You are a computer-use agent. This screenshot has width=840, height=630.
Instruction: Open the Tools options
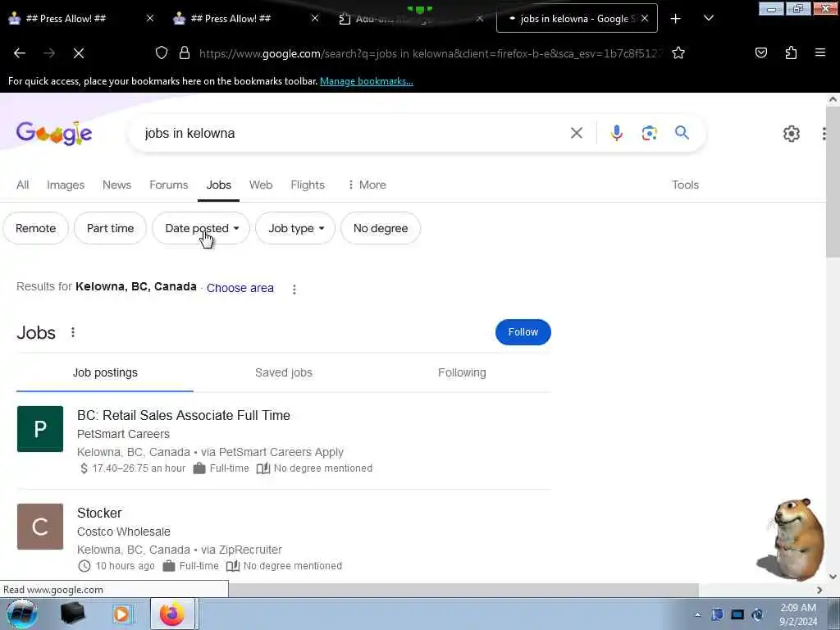685,185
